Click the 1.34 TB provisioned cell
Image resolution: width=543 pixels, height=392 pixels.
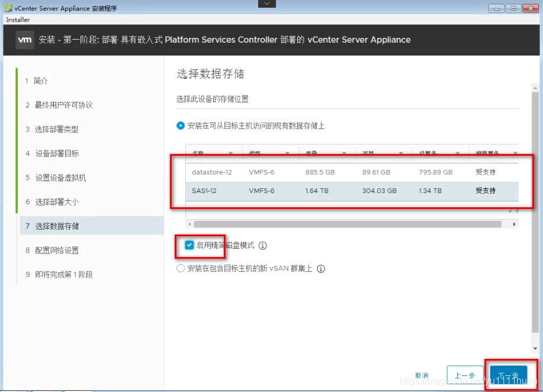pyautogui.click(x=430, y=191)
